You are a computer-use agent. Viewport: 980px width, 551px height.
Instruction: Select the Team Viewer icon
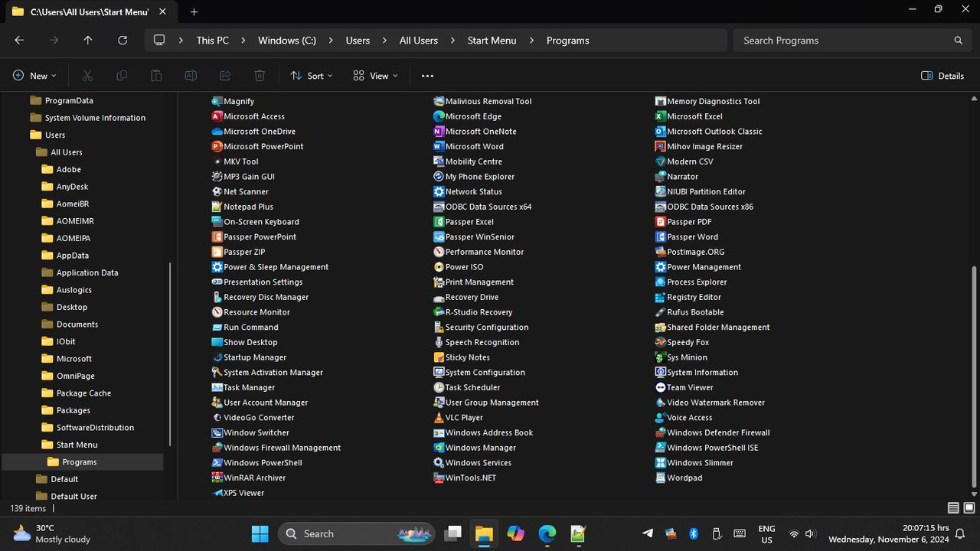tap(661, 387)
